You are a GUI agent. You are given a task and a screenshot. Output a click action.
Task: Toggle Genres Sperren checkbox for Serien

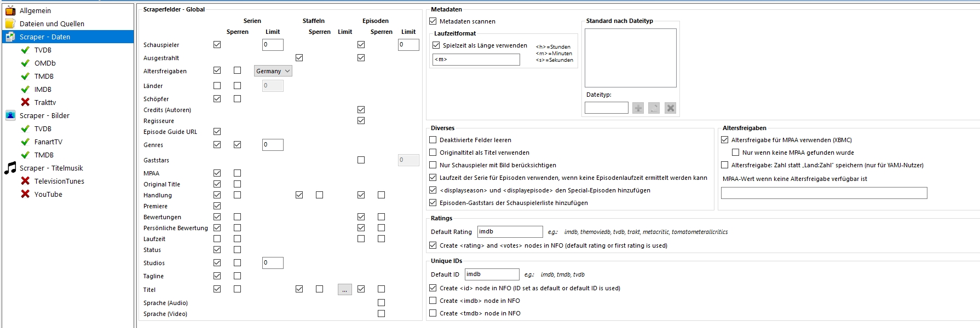pyautogui.click(x=238, y=145)
